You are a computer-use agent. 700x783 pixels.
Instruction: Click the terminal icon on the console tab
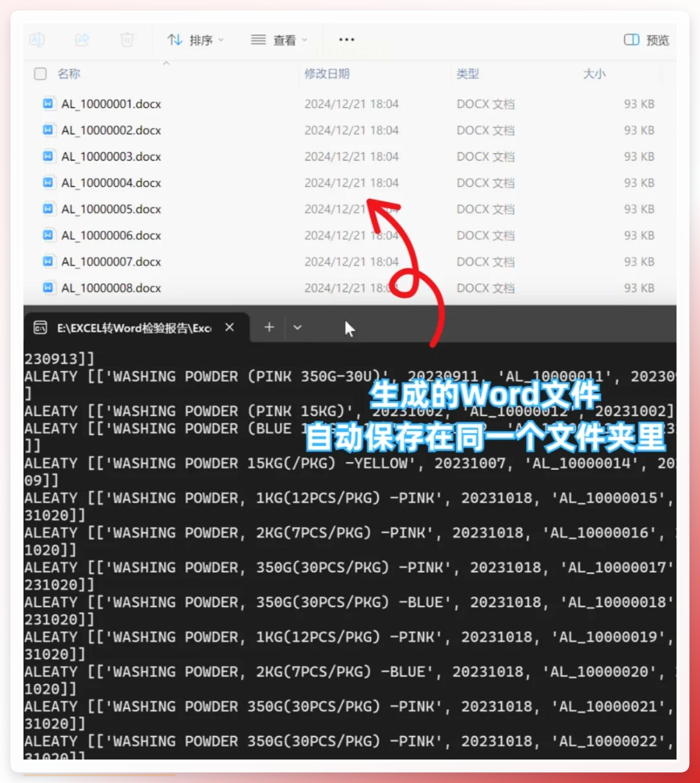click(x=41, y=327)
